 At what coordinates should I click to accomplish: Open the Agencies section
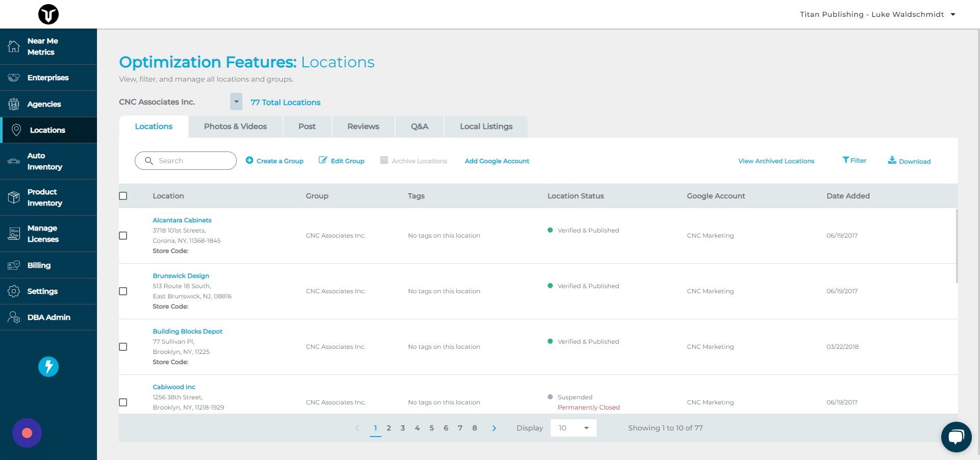[x=14, y=104]
